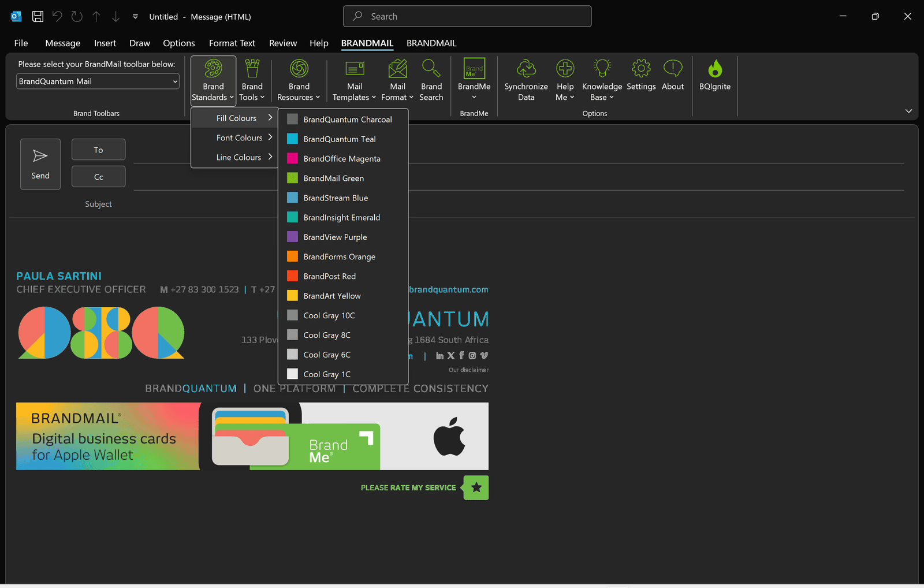The image size is (924, 588).
Task: Switch to the Format Text tab
Action: pyautogui.click(x=232, y=43)
